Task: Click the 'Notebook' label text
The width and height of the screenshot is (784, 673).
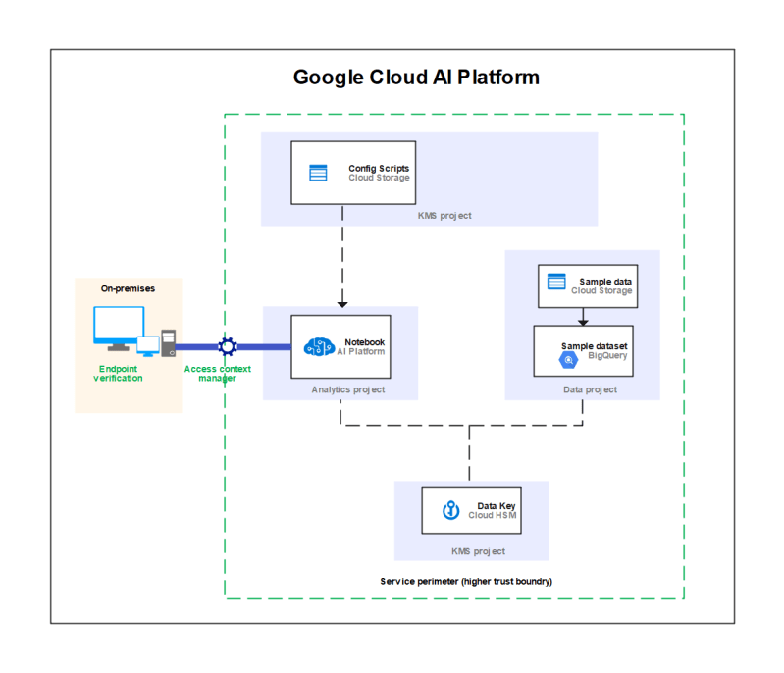Action: pos(364,342)
